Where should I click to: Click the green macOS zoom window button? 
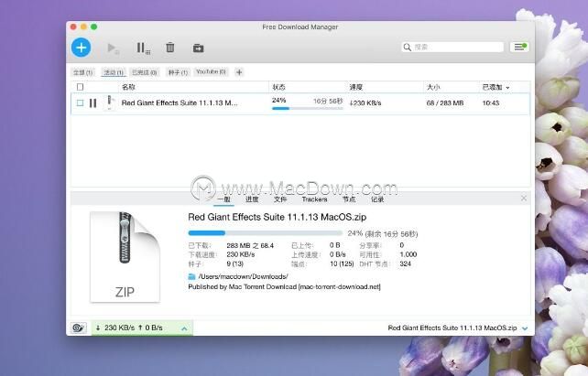click(x=94, y=27)
